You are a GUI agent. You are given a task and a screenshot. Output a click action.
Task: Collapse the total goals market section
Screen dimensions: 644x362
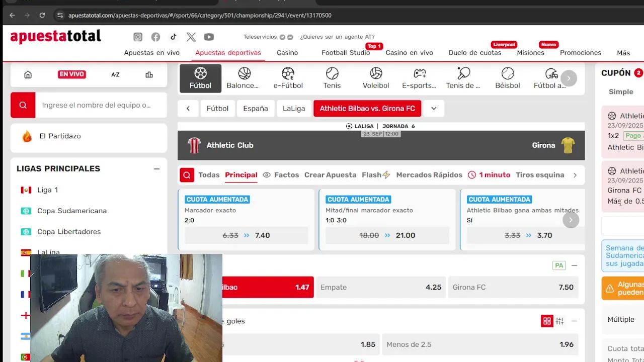[x=574, y=321]
